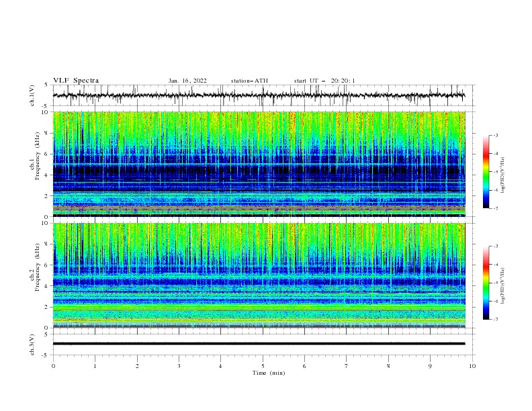Click the flat ch.3 voltage trace
532x411 pixels.
(x=259, y=344)
